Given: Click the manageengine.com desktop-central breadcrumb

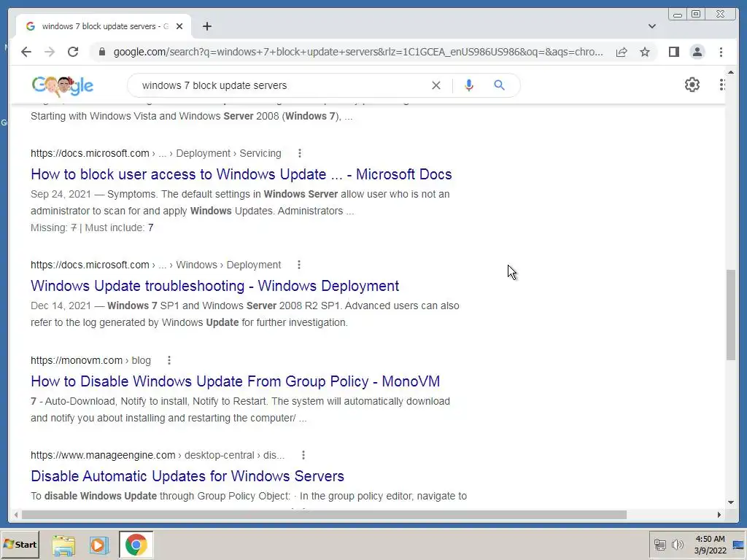Looking at the screenshot, I should click(158, 455).
